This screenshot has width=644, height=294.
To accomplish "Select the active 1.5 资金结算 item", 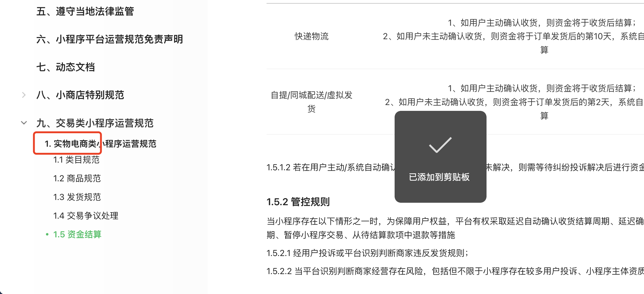I will pyautogui.click(x=77, y=234).
